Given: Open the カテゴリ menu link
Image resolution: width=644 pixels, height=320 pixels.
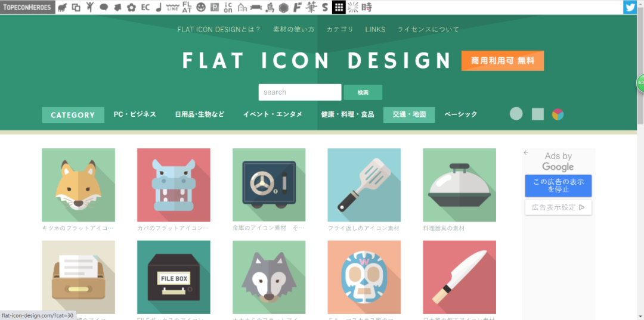Looking at the screenshot, I should (340, 30).
